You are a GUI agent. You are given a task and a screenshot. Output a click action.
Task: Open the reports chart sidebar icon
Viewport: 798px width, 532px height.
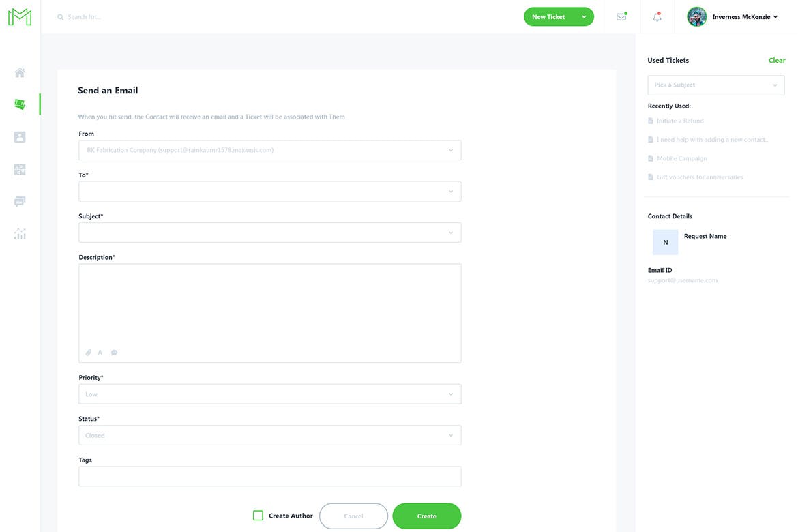click(20, 234)
